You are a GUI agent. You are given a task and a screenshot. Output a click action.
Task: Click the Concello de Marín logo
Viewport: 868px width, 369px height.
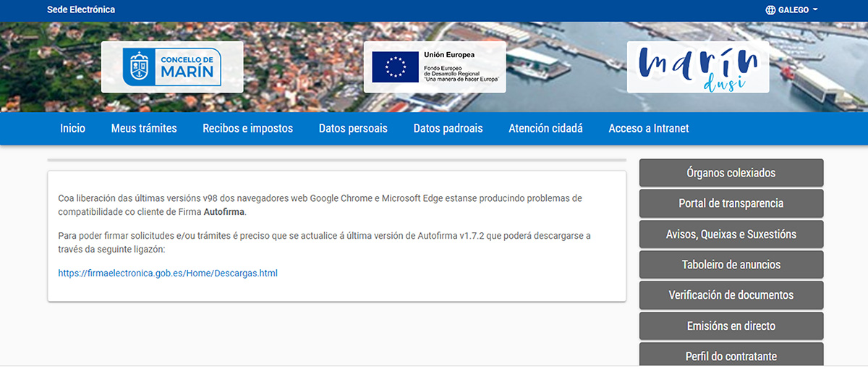tap(172, 67)
